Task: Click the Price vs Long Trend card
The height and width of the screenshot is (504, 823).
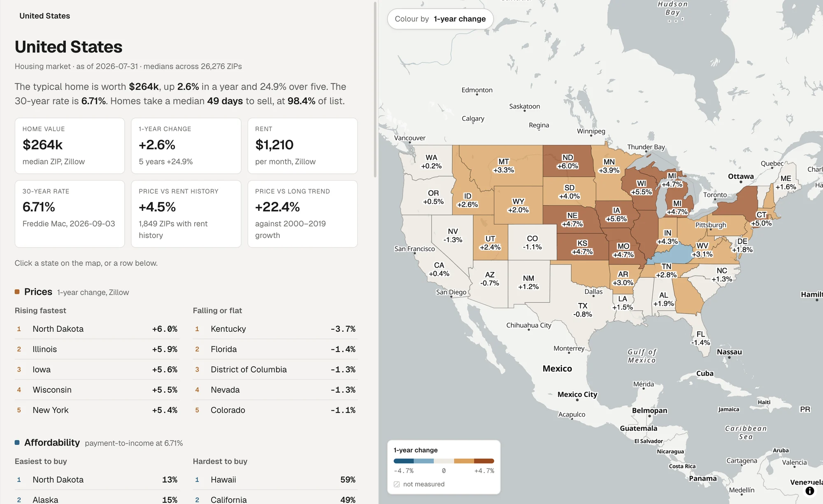Action: pyautogui.click(x=302, y=214)
